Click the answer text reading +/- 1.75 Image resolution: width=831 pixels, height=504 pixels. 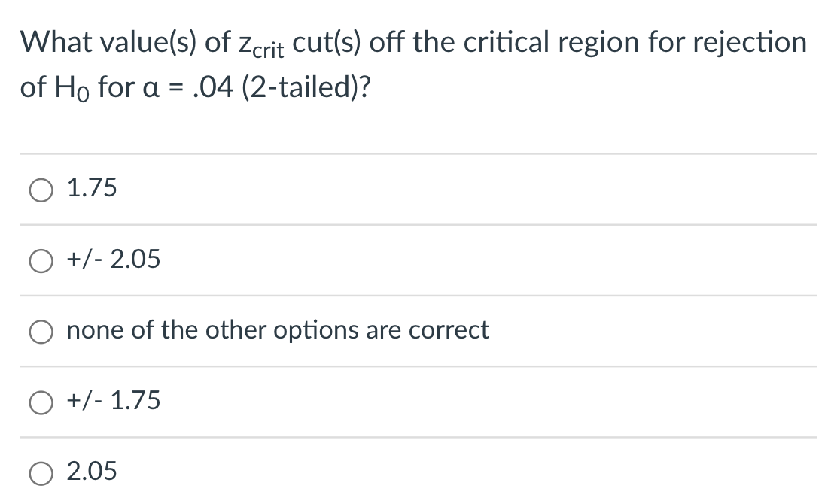[x=113, y=401]
